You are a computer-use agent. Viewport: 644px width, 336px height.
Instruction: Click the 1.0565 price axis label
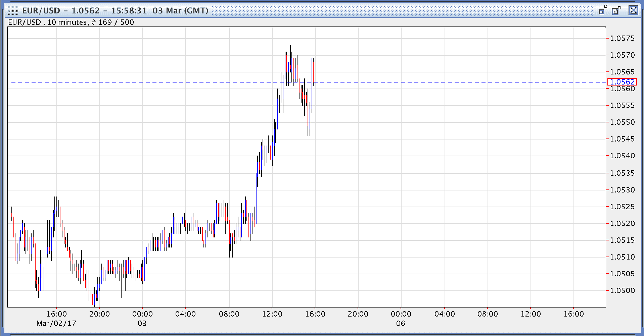[x=622, y=72]
